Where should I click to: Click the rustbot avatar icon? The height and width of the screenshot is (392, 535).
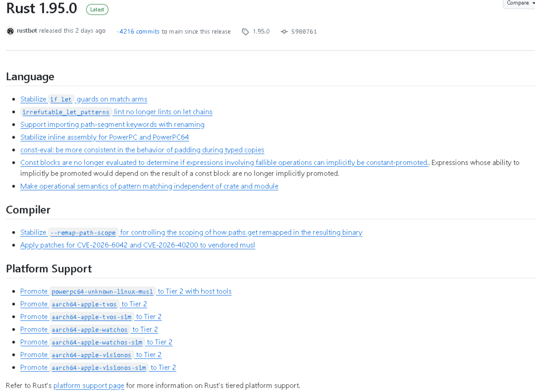(x=10, y=31)
